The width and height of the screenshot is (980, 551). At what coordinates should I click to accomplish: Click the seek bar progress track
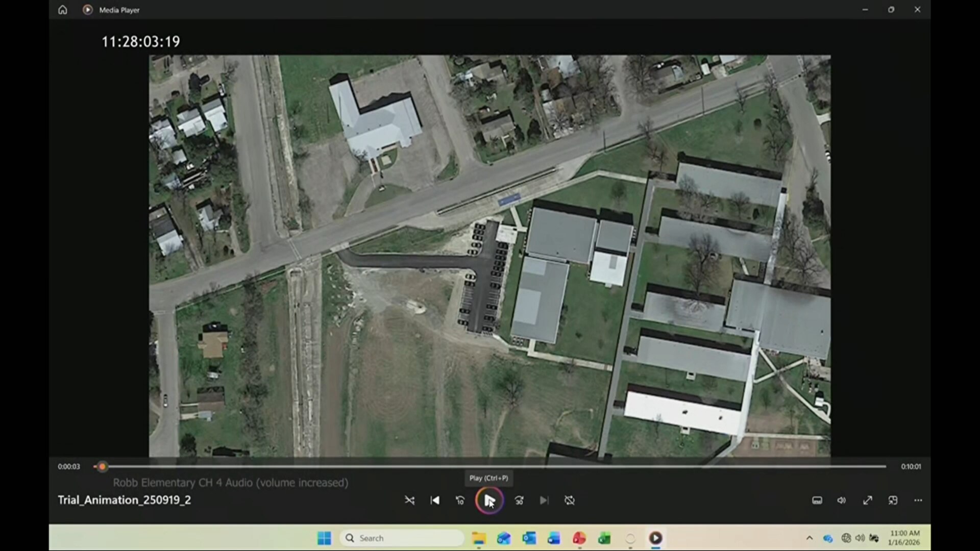[x=490, y=466]
